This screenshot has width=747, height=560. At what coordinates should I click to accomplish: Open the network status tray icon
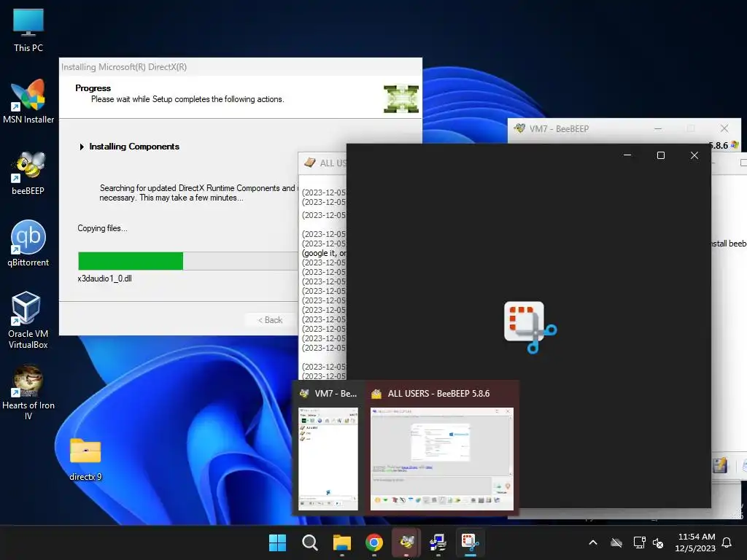[639, 542]
